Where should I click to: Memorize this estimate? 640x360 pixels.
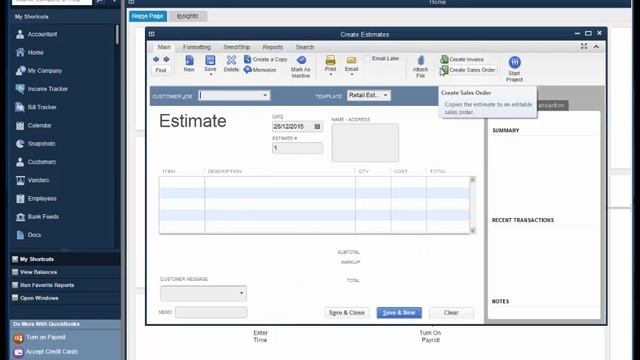[260, 70]
